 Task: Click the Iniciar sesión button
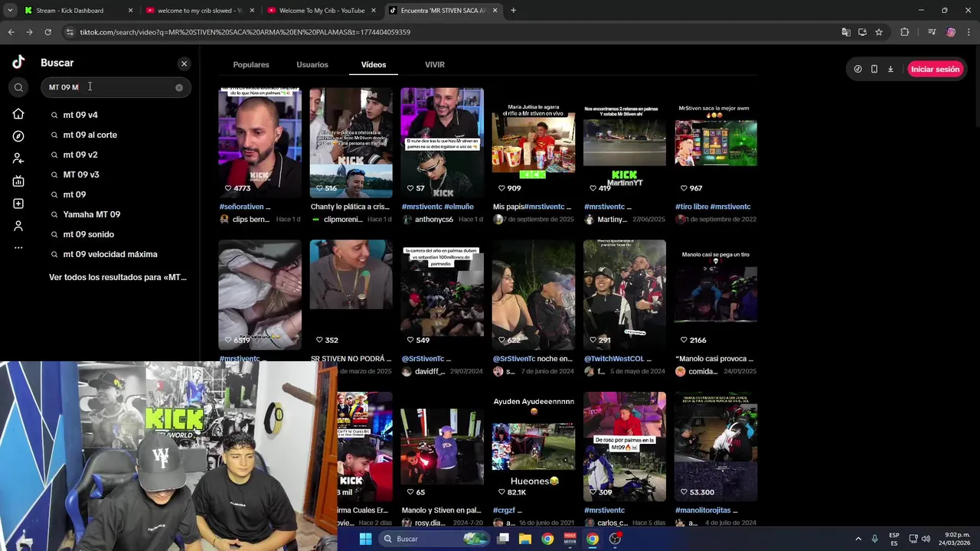[x=935, y=69]
